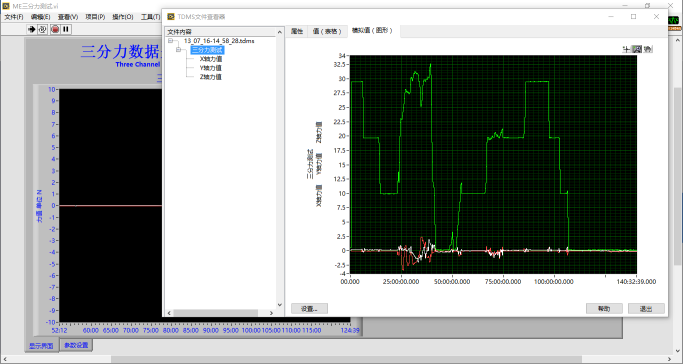Open the 文件(F) menu
Screen dimensions: 683x364
(x=14, y=17)
